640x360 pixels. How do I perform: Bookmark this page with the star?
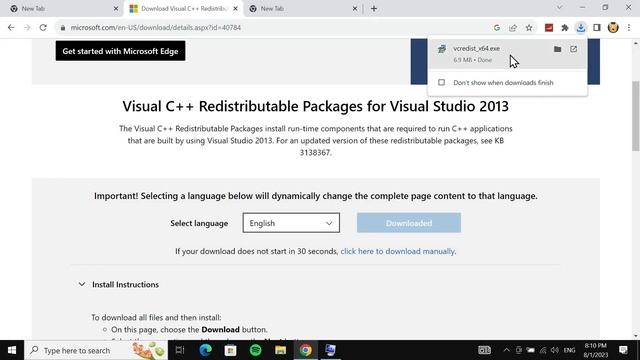529,28
